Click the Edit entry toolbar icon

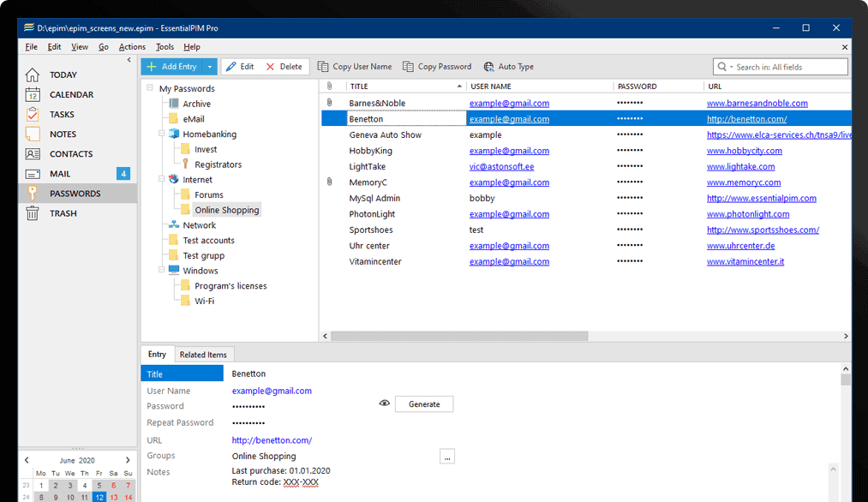click(232, 66)
